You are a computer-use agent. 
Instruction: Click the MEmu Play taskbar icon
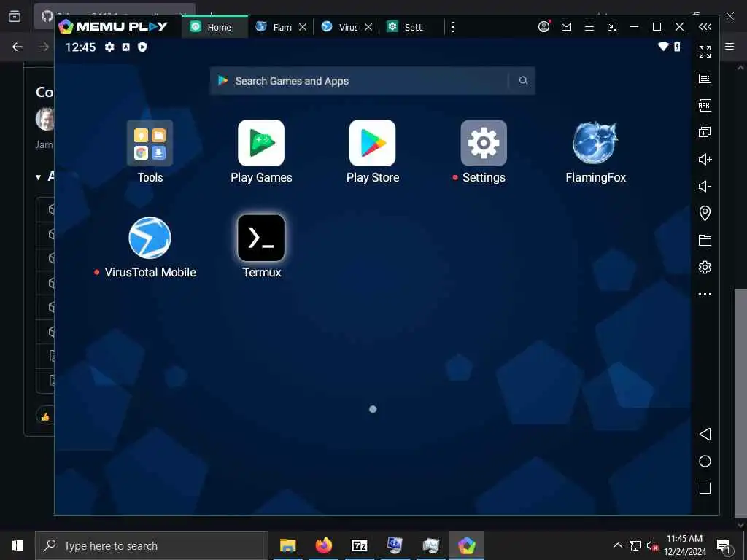pyautogui.click(x=467, y=545)
